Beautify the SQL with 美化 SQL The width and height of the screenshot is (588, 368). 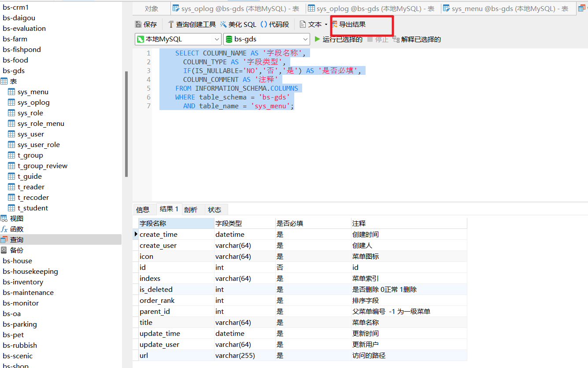(x=238, y=25)
